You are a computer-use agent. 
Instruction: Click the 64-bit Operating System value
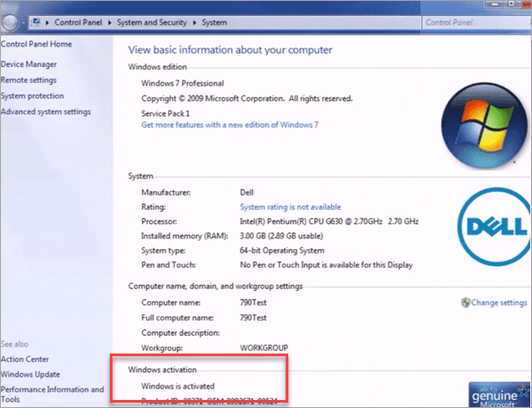[282, 251]
